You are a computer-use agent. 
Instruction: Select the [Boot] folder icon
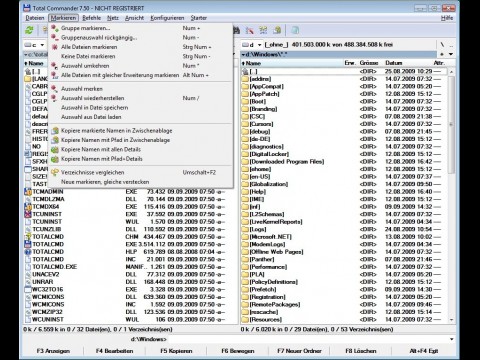click(x=245, y=101)
